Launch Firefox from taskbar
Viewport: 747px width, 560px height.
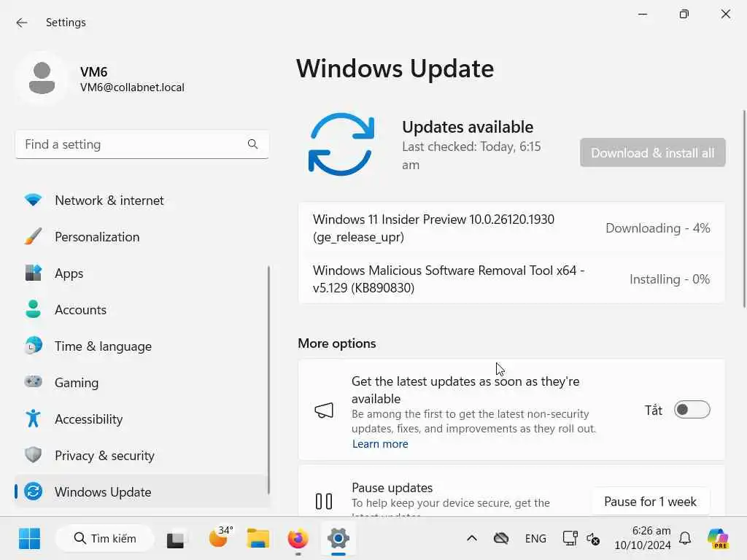[298, 539]
